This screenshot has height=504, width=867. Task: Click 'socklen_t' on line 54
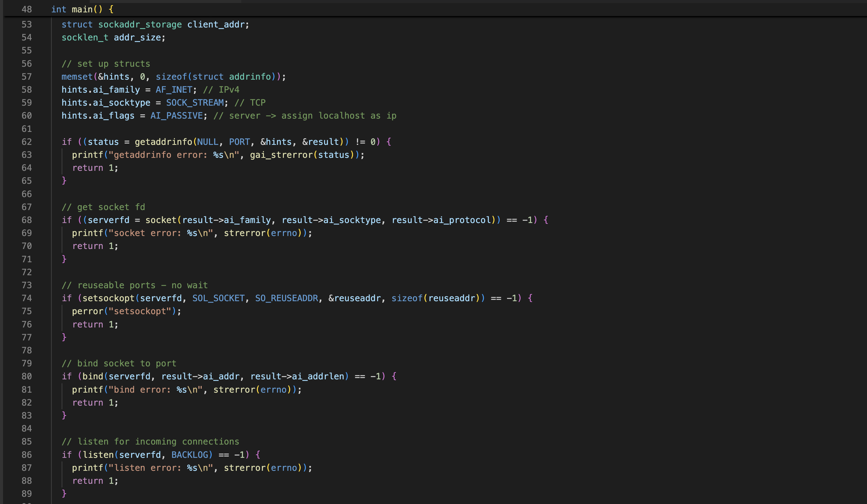(85, 37)
